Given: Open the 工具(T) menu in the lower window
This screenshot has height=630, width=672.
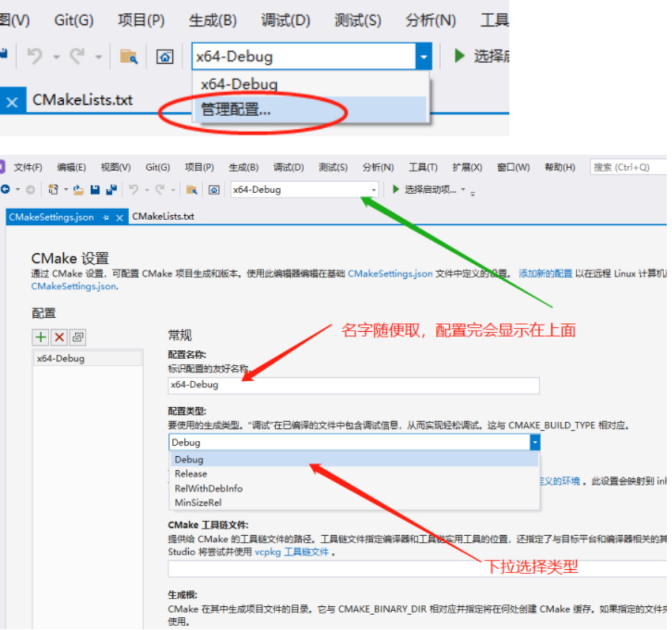Looking at the screenshot, I should (x=423, y=167).
